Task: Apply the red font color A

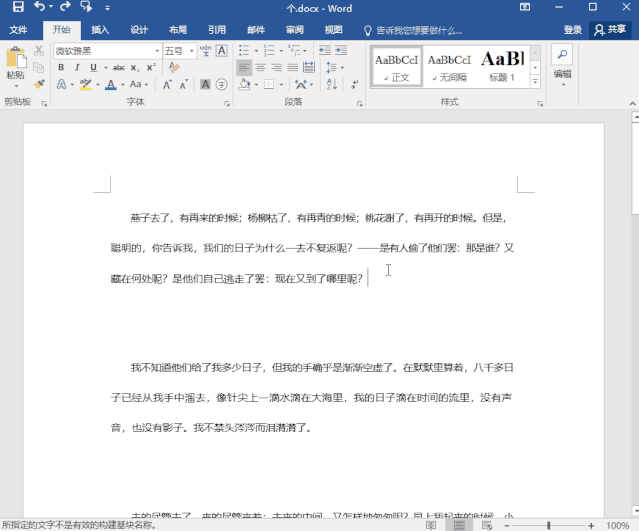Action: click(x=110, y=84)
